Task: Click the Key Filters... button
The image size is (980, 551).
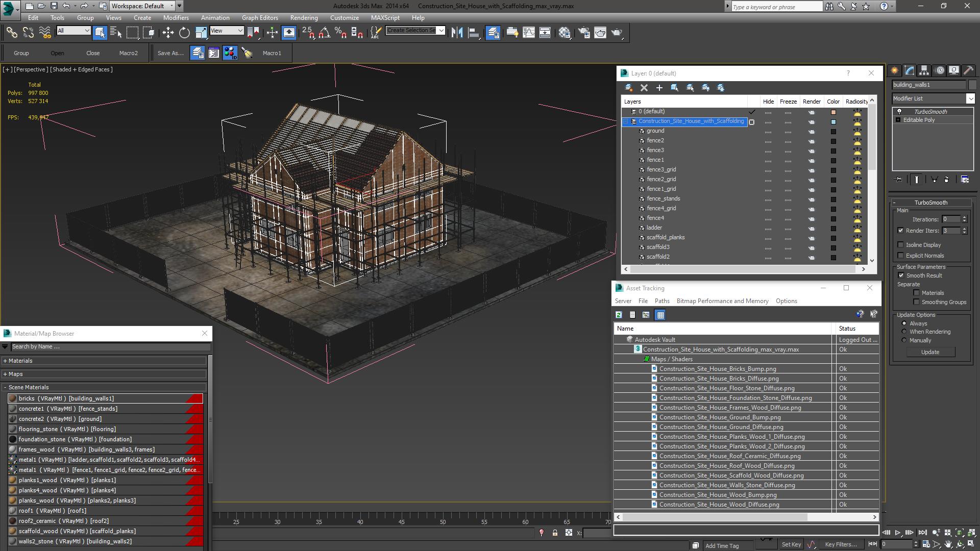Action: (841, 544)
